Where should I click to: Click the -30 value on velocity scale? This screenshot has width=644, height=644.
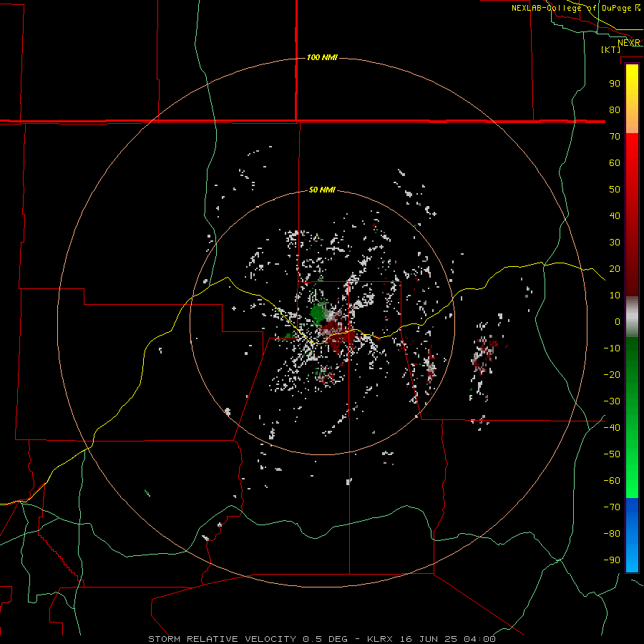tap(612, 401)
